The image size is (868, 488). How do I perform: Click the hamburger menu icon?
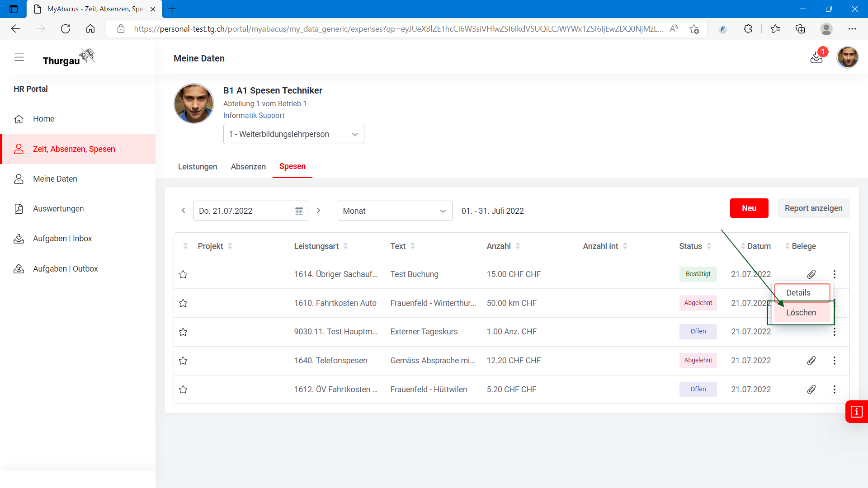19,57
